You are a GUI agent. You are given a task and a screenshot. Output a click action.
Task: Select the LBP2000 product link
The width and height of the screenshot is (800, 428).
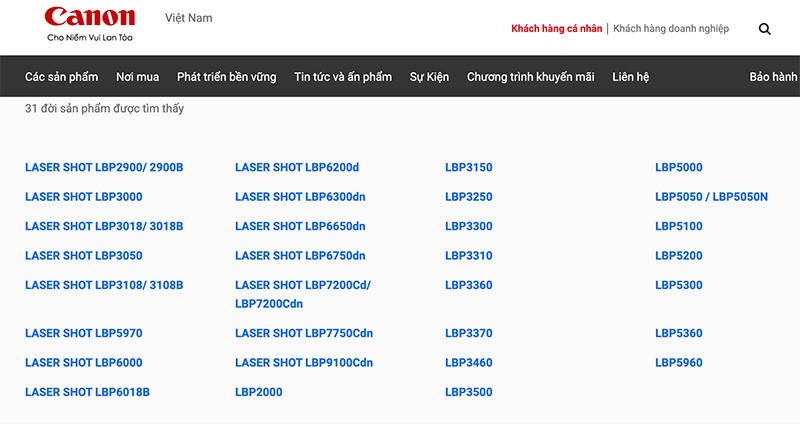[259, 392]
